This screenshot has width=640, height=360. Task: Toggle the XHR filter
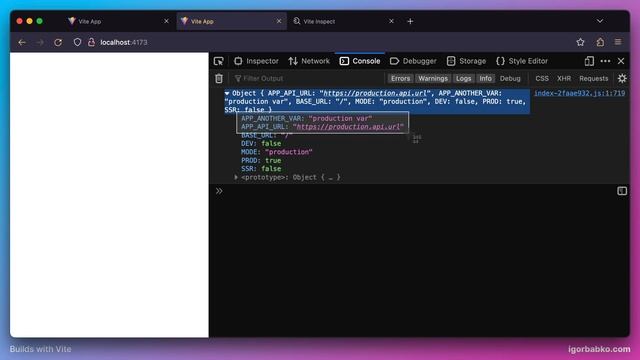(564, 78)
